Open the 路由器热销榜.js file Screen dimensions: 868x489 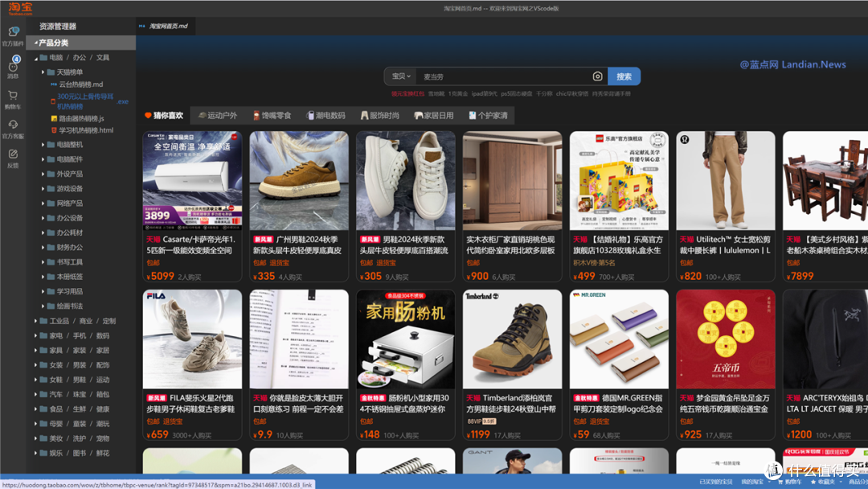[x=81, y=118]
